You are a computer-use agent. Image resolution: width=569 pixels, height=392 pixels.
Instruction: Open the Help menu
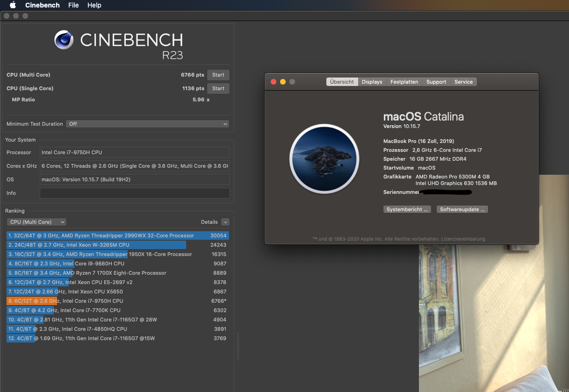94,5
